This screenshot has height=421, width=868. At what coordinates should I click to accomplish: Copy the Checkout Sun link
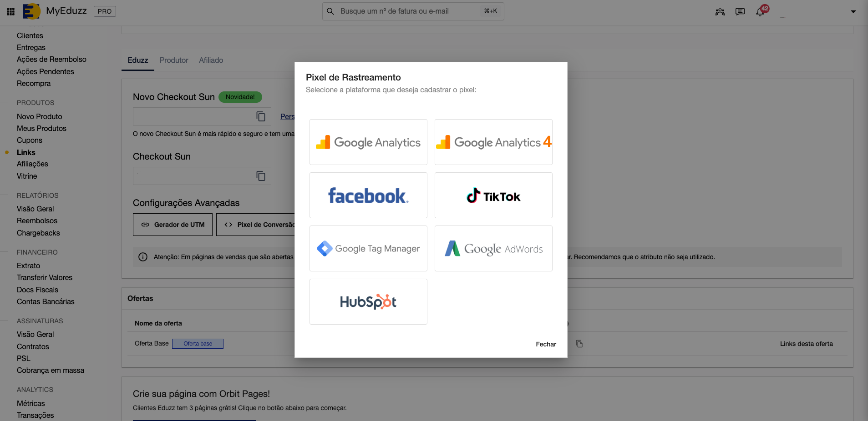coord(261,176)
